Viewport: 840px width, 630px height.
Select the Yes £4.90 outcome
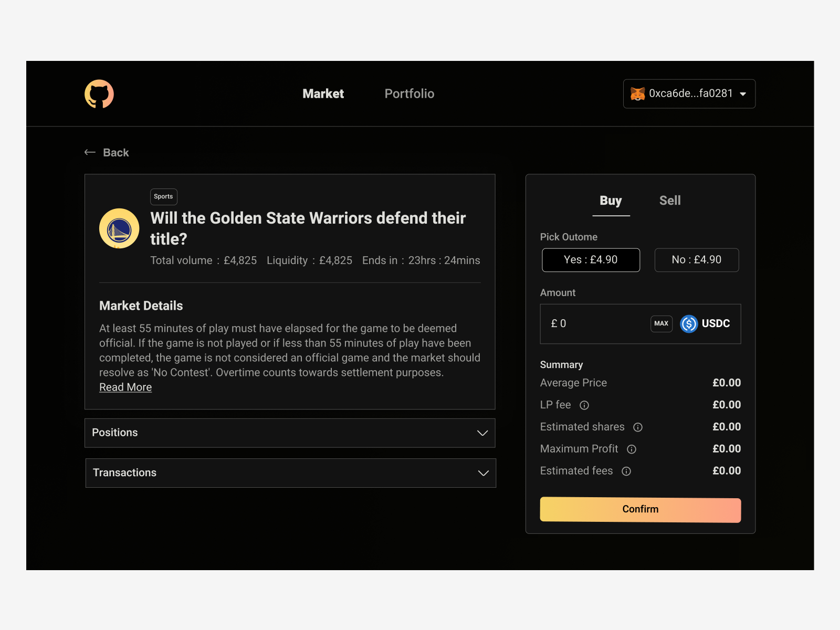coord(591,260)
